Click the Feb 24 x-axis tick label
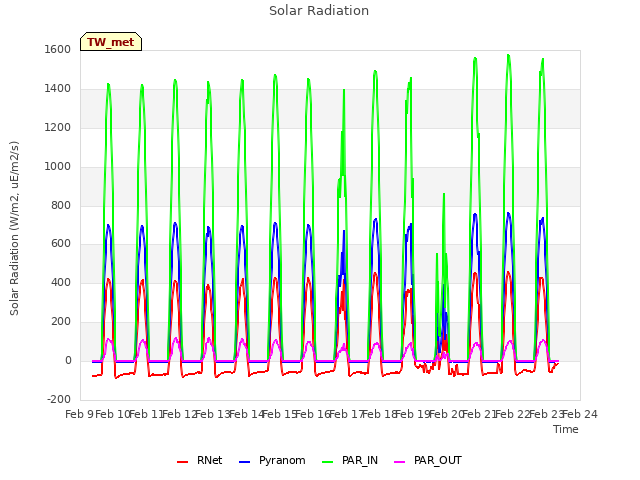640x480 pixels. pos(580,415)
